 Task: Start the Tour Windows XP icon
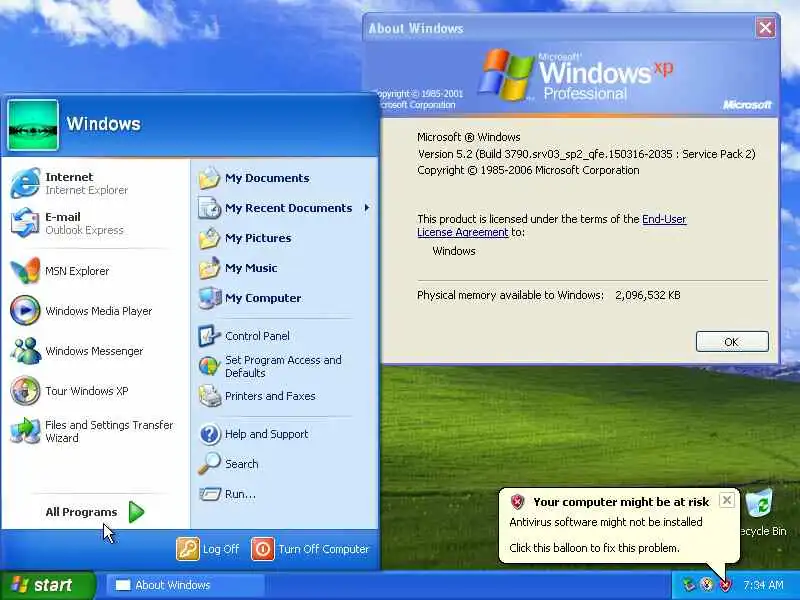25,391
